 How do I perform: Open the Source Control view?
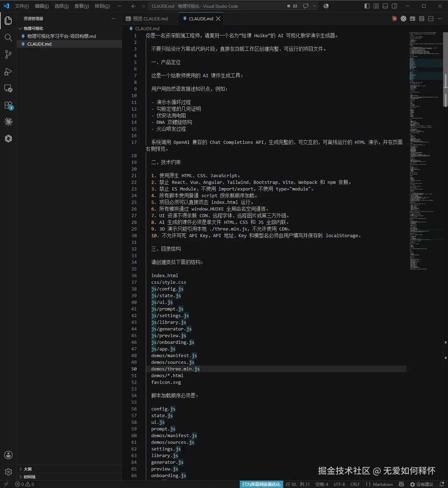(8, 54)
